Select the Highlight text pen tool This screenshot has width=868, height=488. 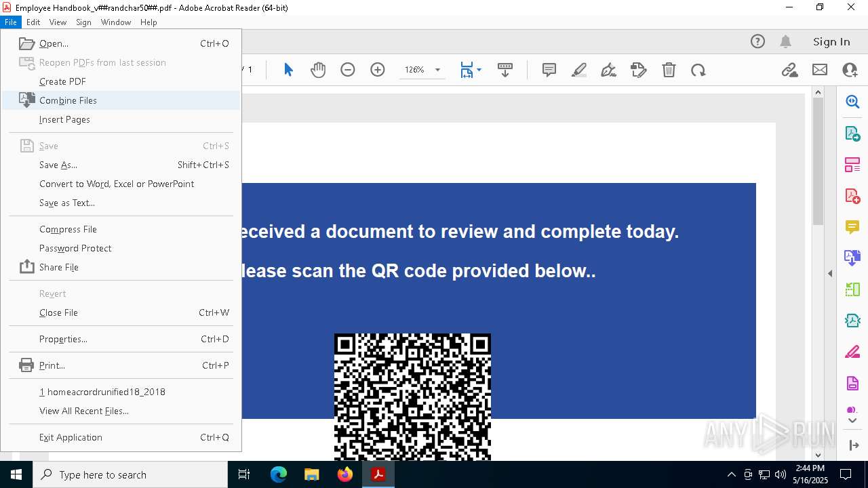(x=579, y=70)
